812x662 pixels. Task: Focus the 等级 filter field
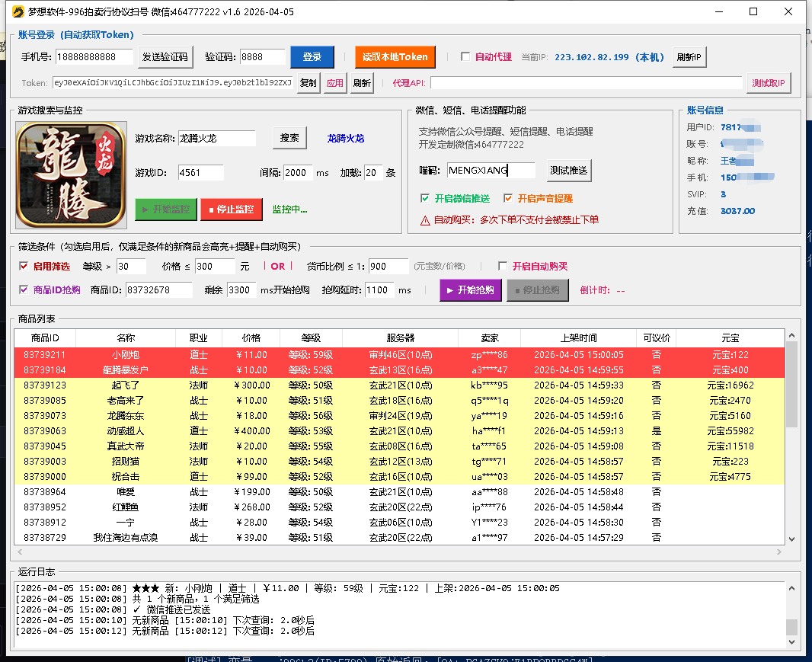(131, 267)
